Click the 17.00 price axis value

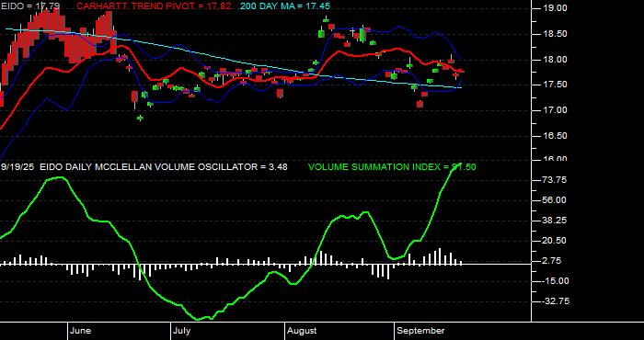(x=556, y=110)
